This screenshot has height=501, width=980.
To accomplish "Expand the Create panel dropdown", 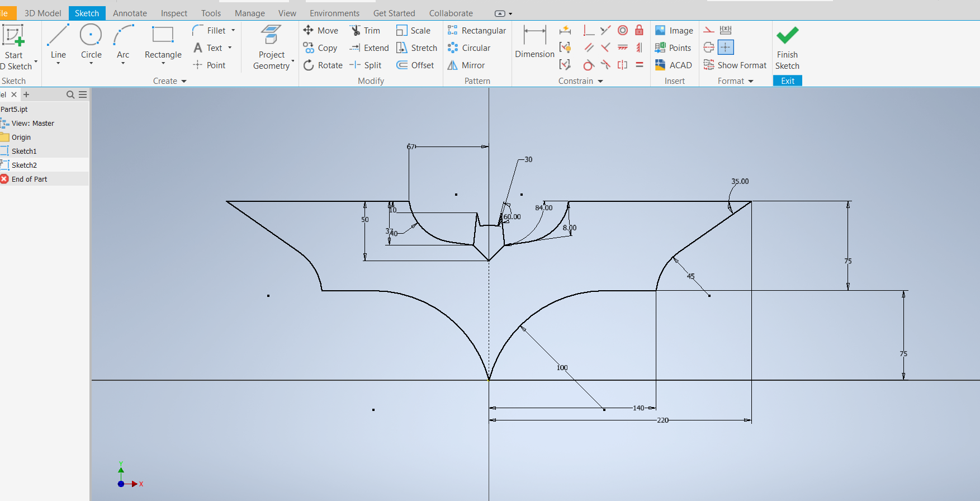I will click(184, 81).
